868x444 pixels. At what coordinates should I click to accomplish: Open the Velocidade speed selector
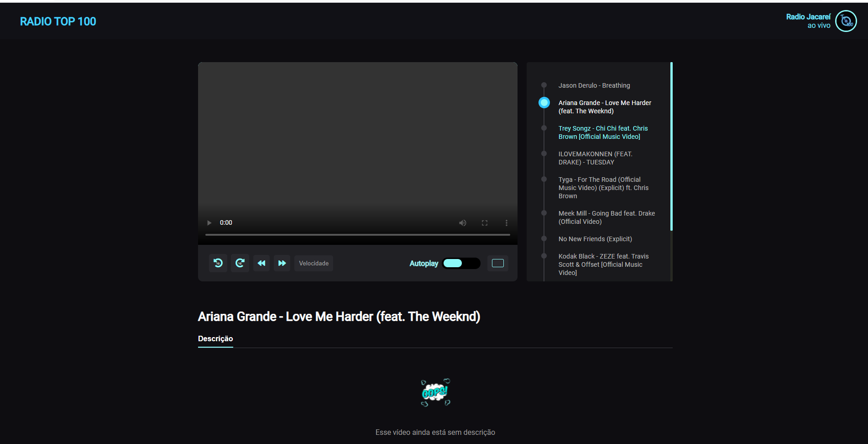tap(314, 264)
